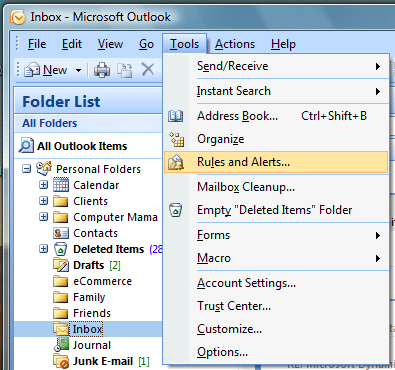Open the View menu
The width and height of the screenshot is (395, 370).
coord(110,44)
